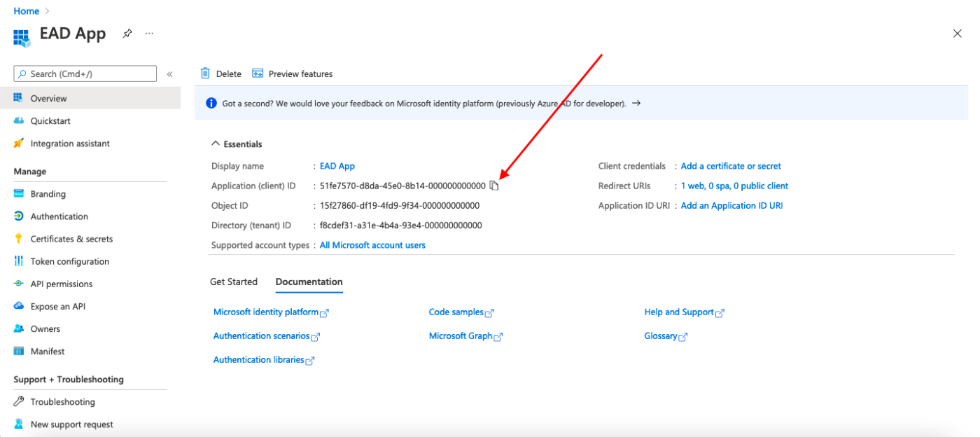Open API permissions menu item
Screen dimensions: 980x437
point(62,284)
